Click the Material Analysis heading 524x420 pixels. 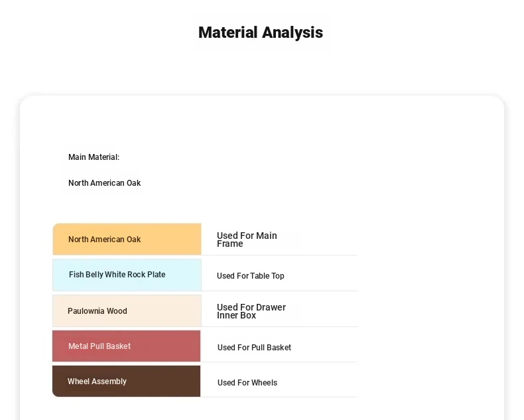[261, 33]
